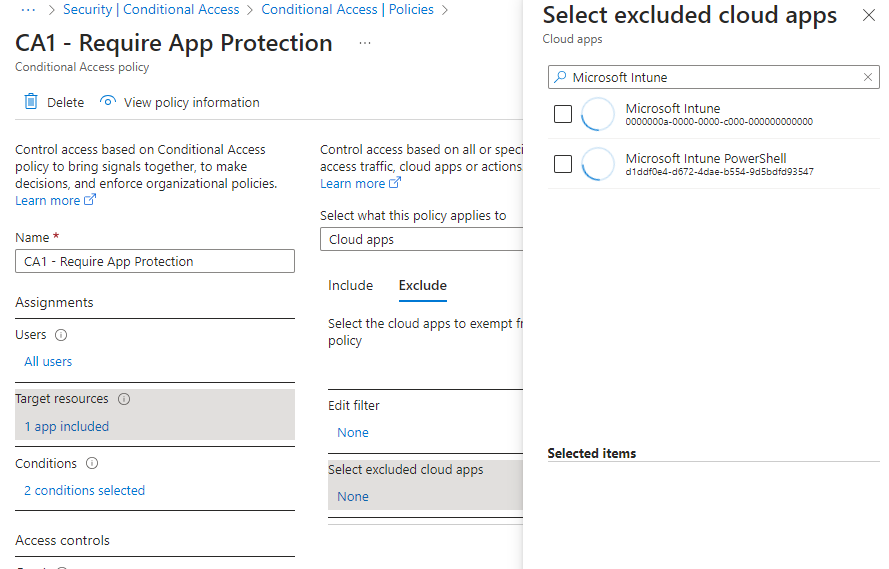This screenshot has height=569, width=889.
Task: Click the external link icon by the left Learn more
Action: point(90,200)
